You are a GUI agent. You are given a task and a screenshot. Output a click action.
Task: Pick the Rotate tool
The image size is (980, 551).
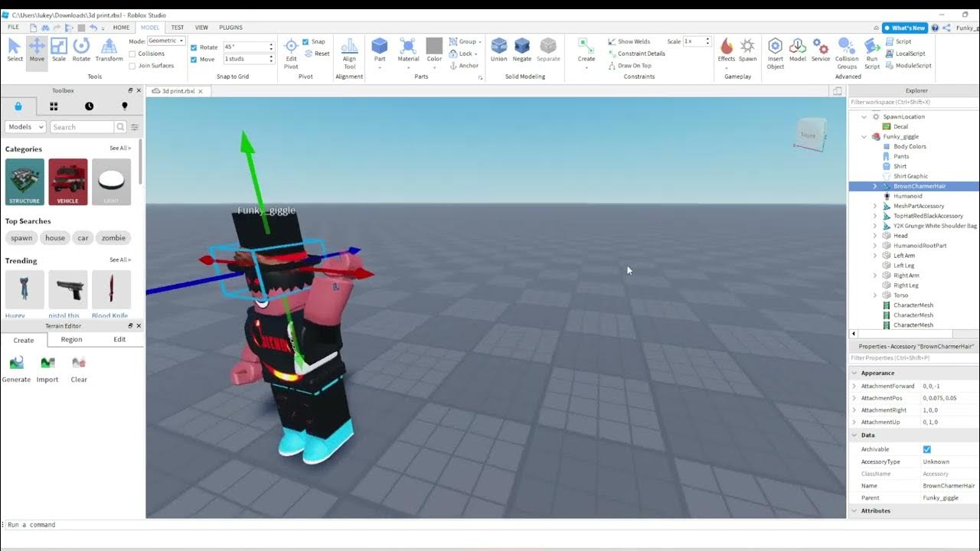click(81, 51)
